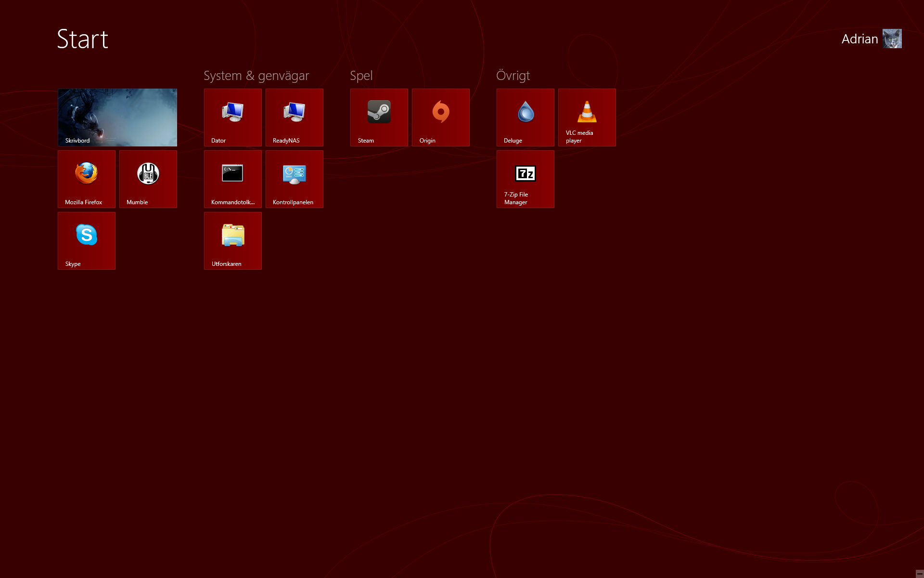
Task: Select the 'Övrigt' group header
Action: (513, 76)
